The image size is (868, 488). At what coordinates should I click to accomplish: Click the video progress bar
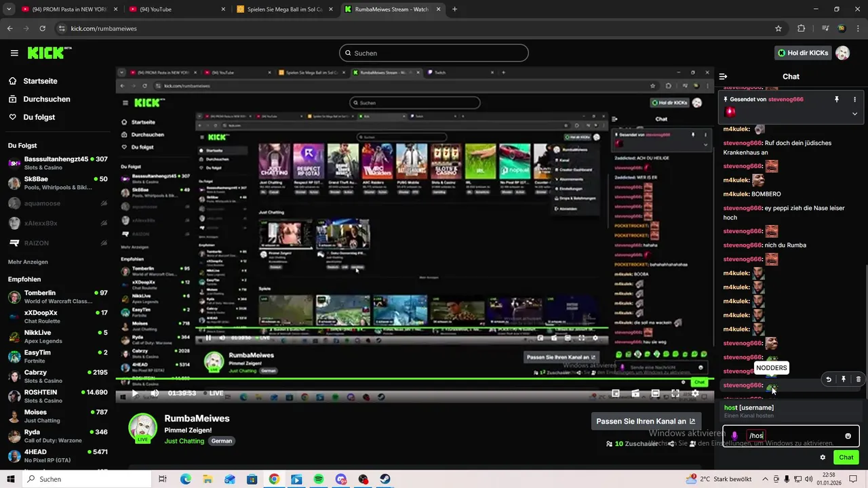pos(414,379)
